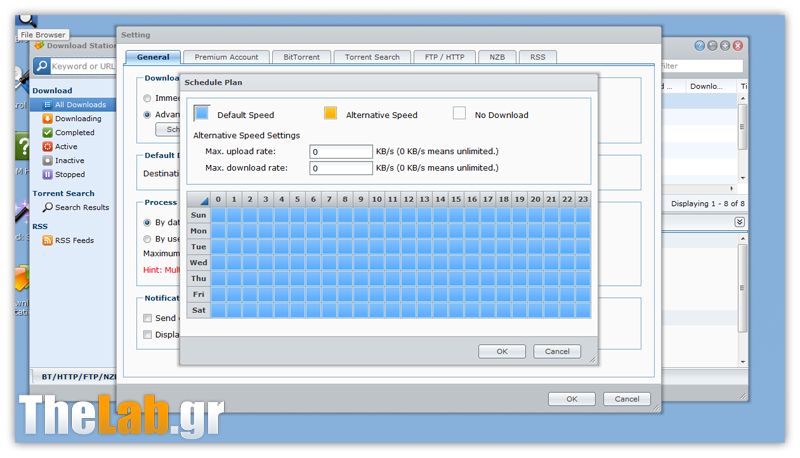Select hour 12 column header

click(x=409, y=199)
